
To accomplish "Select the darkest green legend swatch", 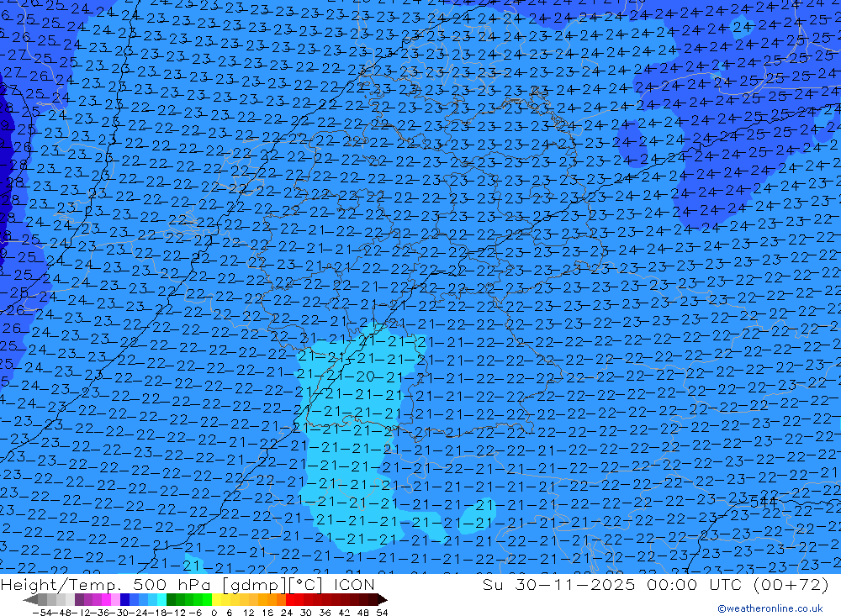I will click(171, 599).
